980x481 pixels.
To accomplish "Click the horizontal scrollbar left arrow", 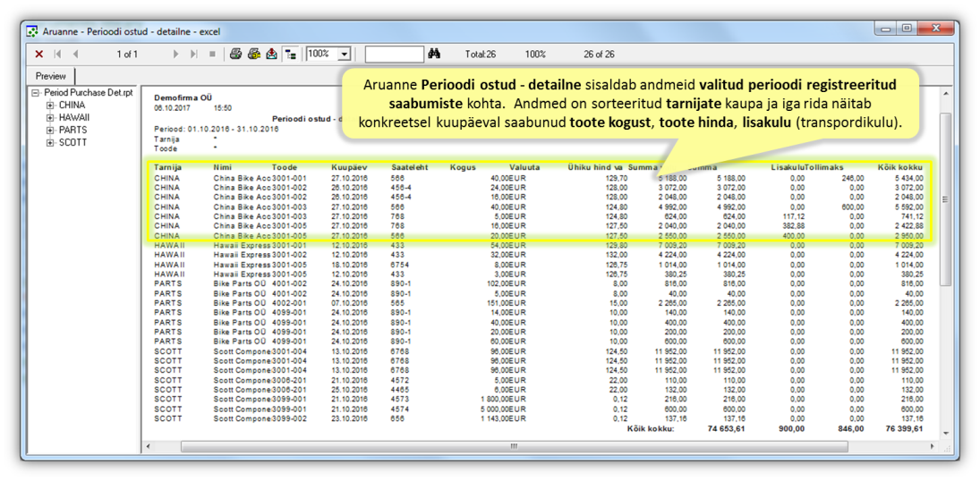I will pyautogui.click(x=147, y=447).
